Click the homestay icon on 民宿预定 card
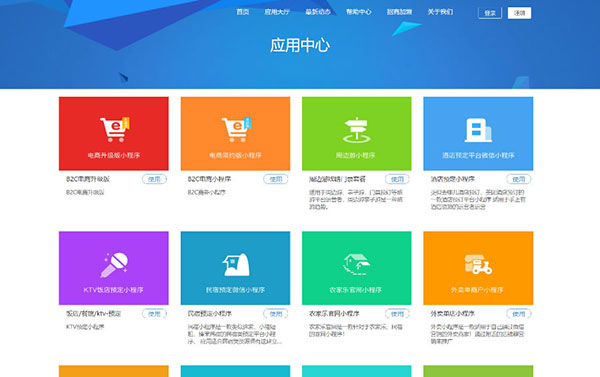Image resolution: width=600 pixels, height=377 pixels. [x=236, y=264]
